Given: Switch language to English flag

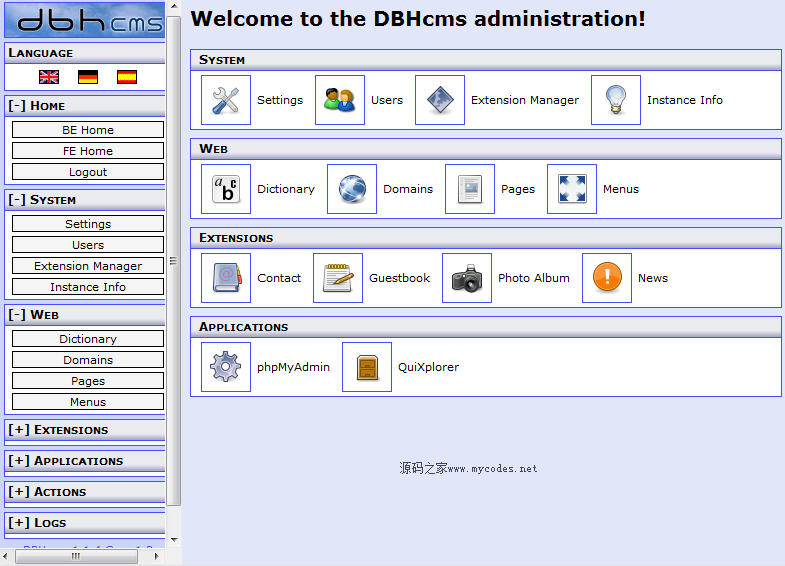Looking at the screenshot, I should click(x=49, y=77).
